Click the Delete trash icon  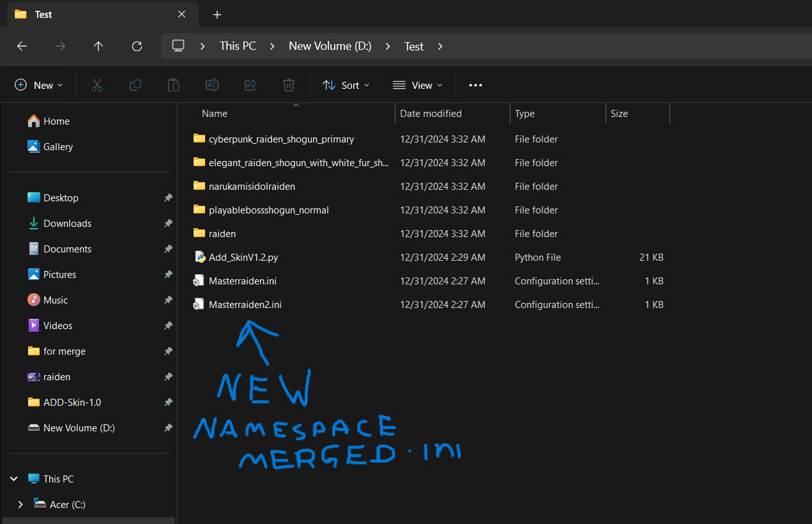pos(288,84)
